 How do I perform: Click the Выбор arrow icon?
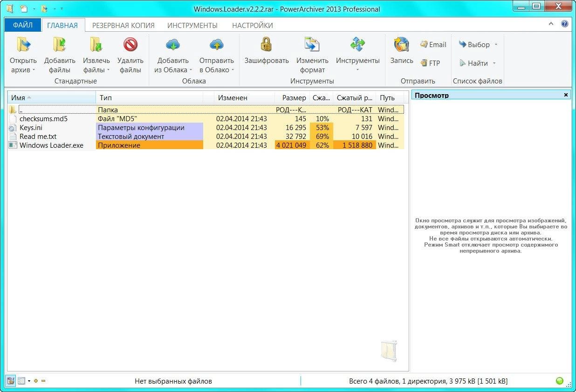click(462, 44)
